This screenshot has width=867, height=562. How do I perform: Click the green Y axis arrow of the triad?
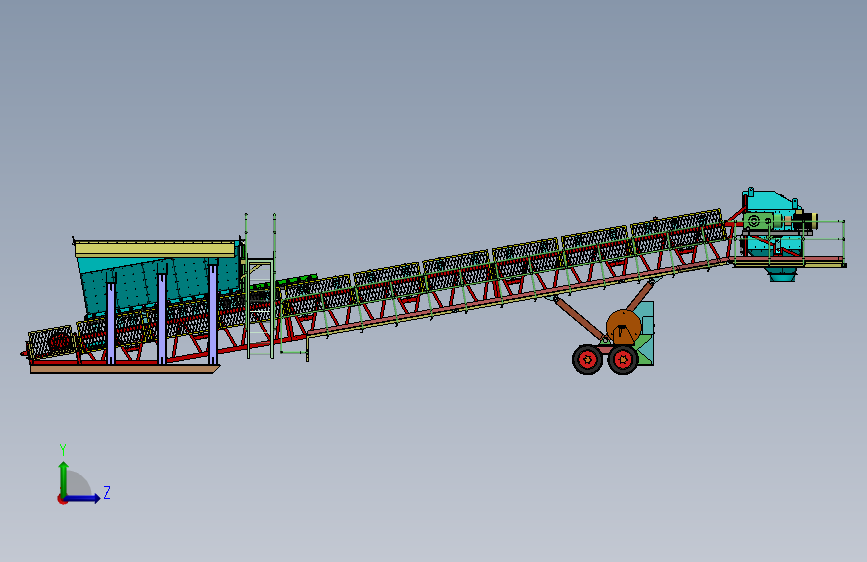(64, 479)
